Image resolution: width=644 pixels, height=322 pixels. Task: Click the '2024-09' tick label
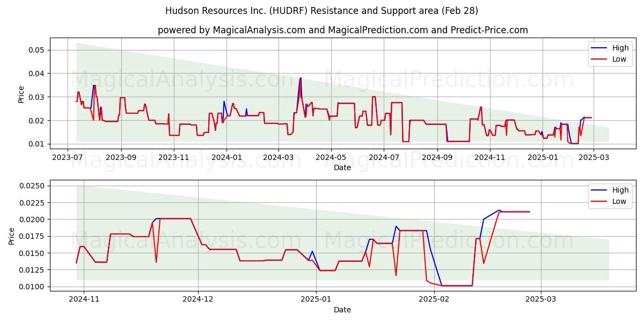[x=437, y=157]
